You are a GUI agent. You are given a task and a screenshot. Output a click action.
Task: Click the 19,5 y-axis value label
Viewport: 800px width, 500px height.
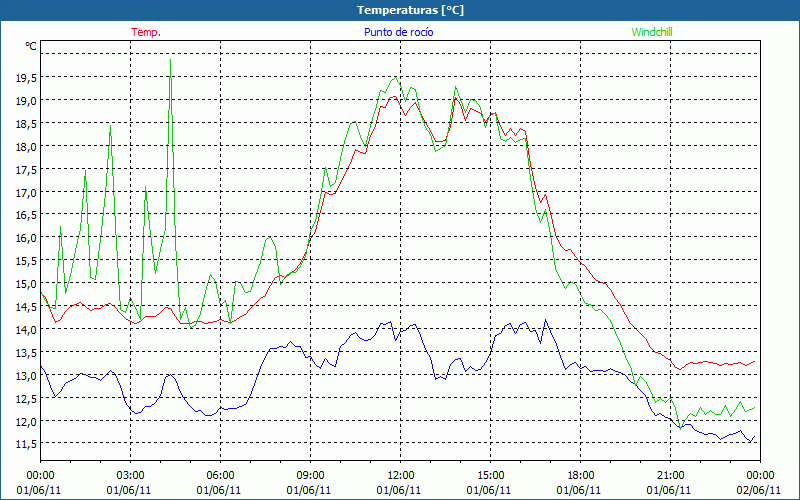pyautogui.click(x=26, y=77)
